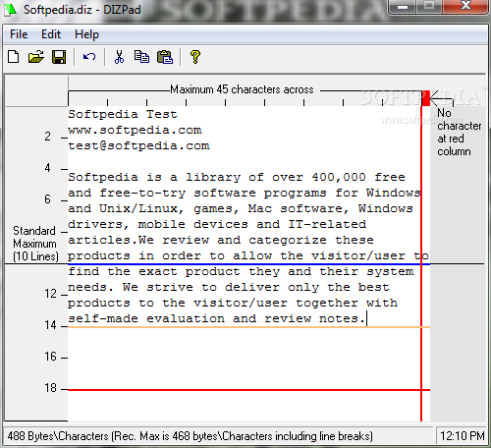
Task: Open help using the yellow question mark icon
Action: click(195, 57)
